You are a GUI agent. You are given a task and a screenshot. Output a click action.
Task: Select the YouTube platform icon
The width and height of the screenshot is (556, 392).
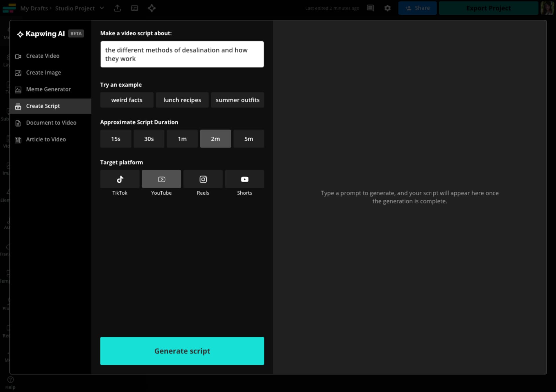point(161,179)
